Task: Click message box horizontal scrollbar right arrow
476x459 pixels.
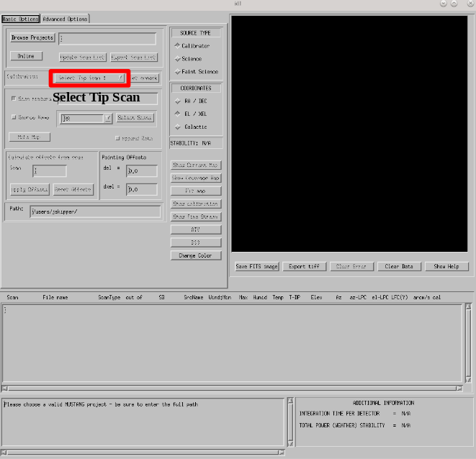Action: coord(282,453)
